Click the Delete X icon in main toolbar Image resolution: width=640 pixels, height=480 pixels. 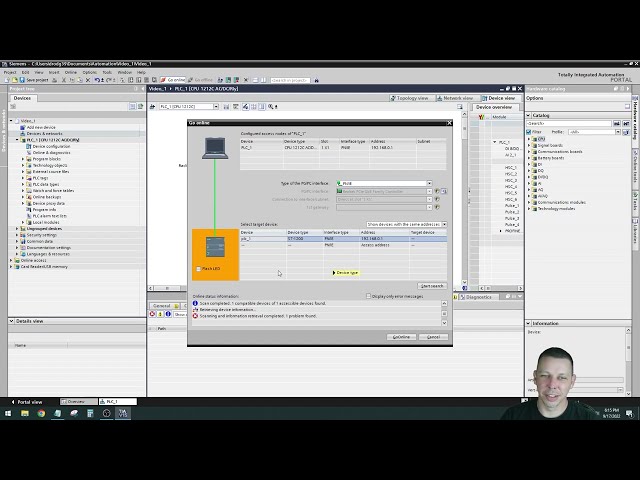(88, 80)
